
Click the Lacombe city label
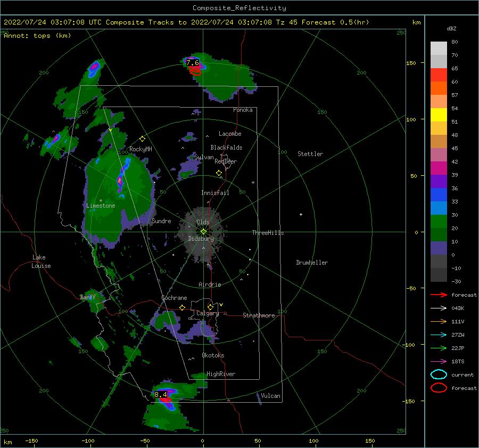[x=230, y=134]
